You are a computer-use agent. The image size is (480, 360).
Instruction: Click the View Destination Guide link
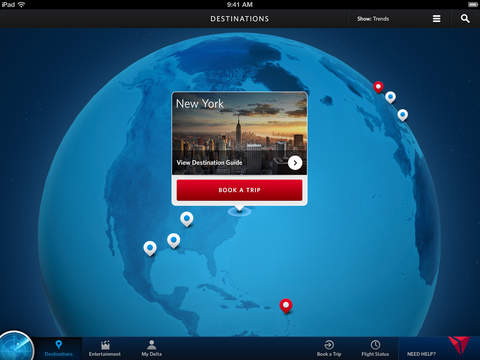pos(209,163)
